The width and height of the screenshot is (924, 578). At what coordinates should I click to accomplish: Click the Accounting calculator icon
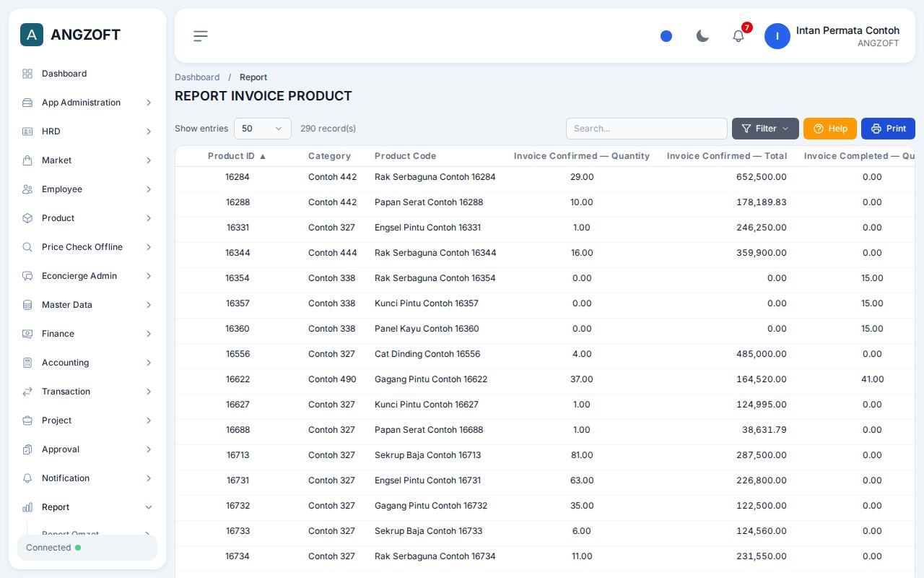tap(27, 363)
